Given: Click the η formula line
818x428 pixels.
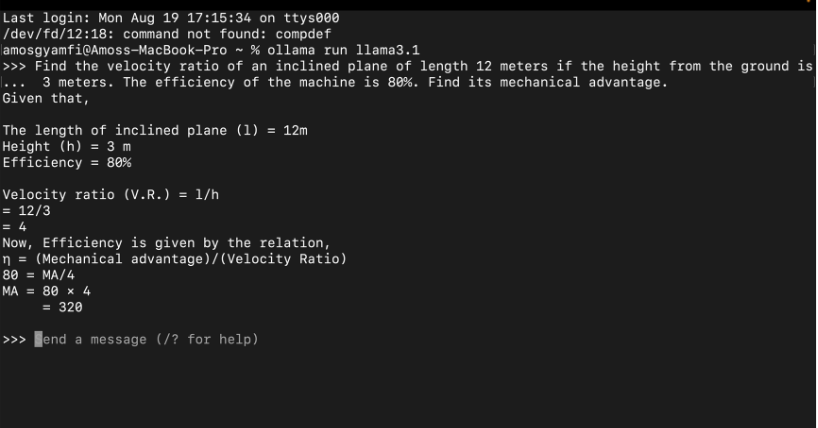Looking at the screenshot, I should pos(174,259).
